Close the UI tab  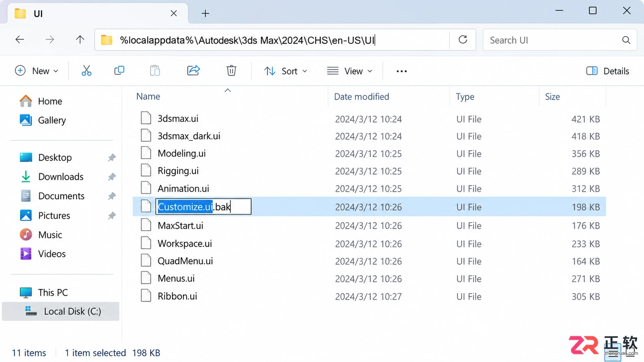tap(174, 13)
